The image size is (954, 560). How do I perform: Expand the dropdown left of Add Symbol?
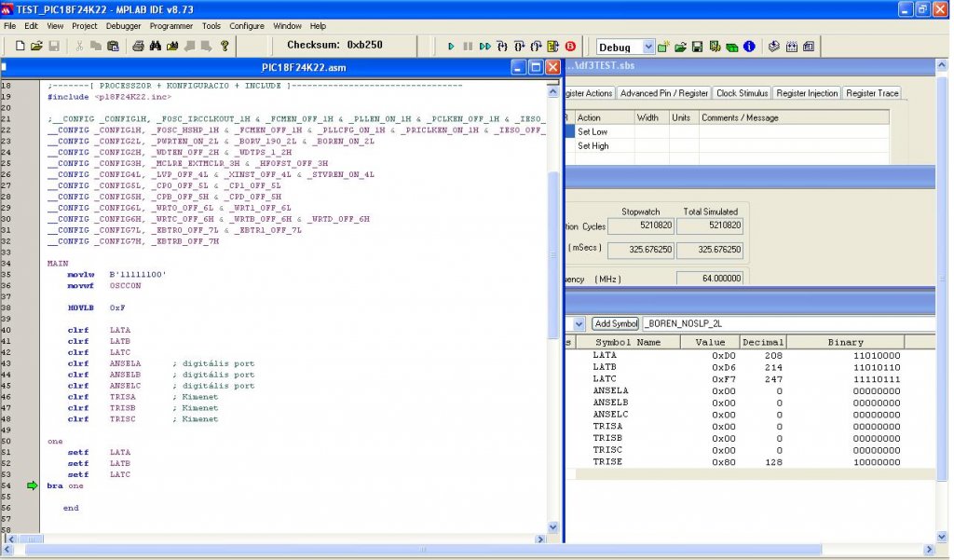click(579, 323)
